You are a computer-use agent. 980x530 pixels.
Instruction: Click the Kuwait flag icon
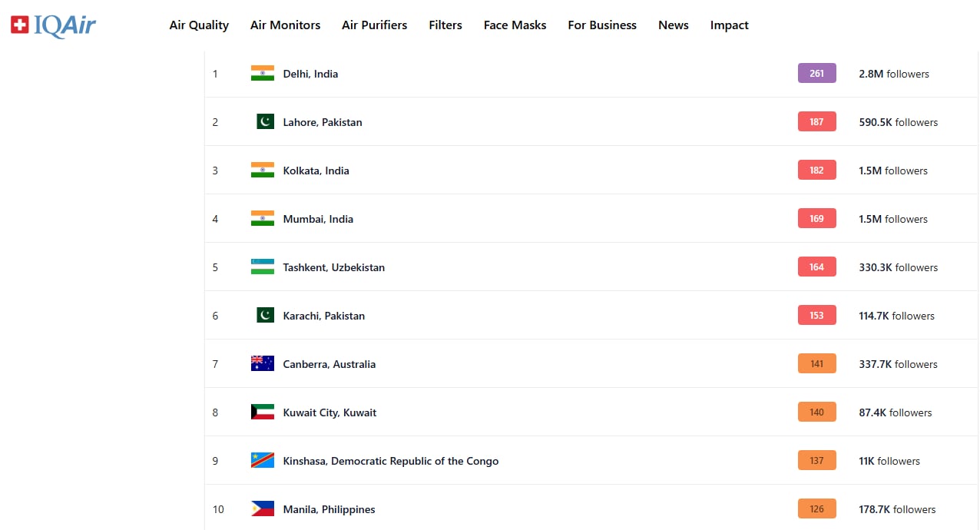click(262, 412)
